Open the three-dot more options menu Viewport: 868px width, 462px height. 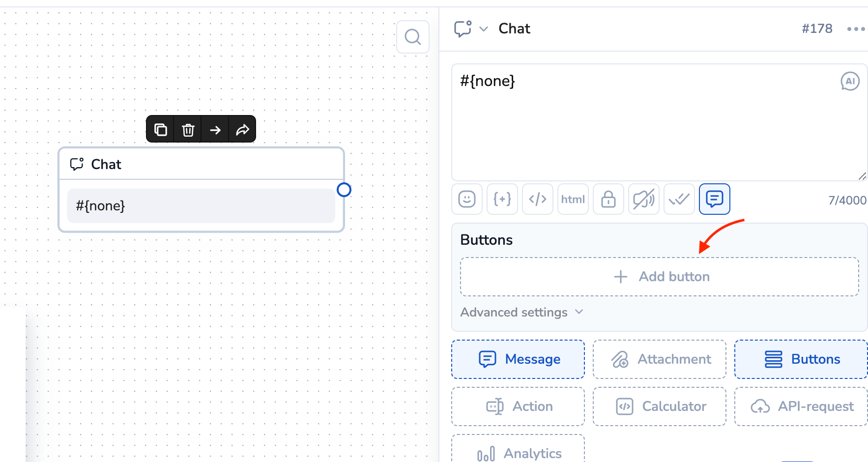pyautogui.click(x=856, y=29)
